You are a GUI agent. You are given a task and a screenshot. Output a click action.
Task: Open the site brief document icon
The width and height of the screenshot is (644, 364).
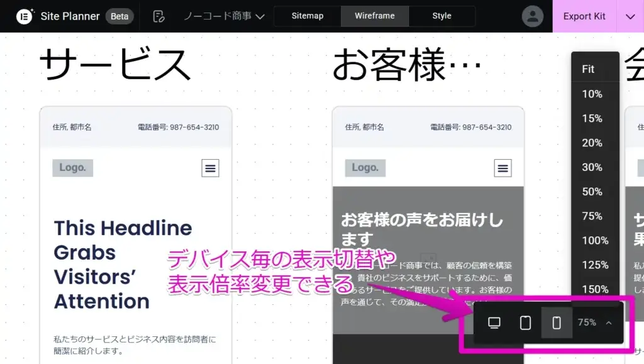[x=158, y=16]
